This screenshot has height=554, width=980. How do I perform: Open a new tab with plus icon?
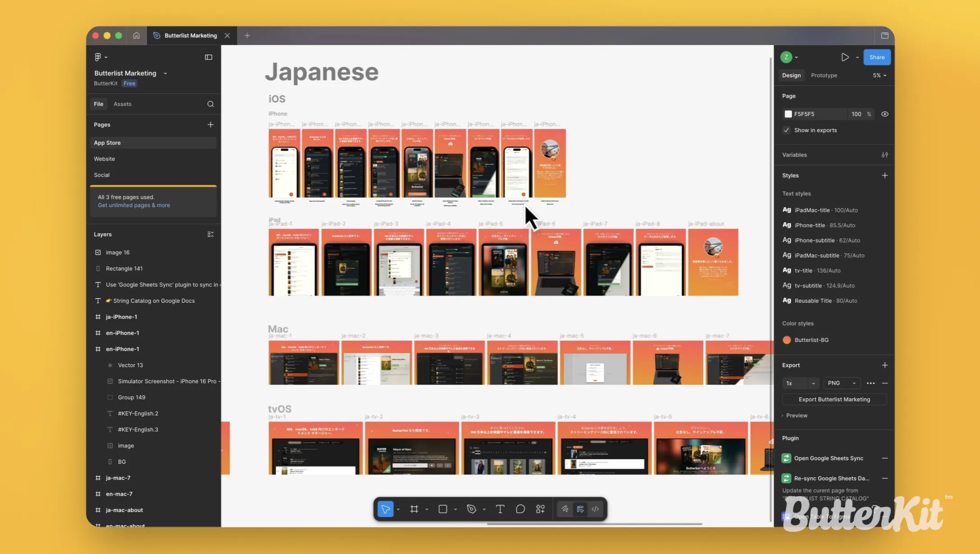point(247,35)
